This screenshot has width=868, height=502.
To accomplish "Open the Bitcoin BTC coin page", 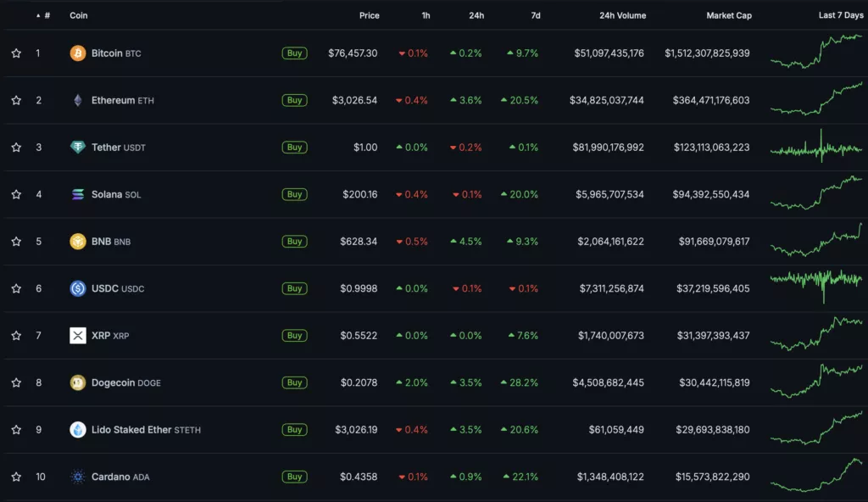I will pyautogui.click(x=116, y=53).
